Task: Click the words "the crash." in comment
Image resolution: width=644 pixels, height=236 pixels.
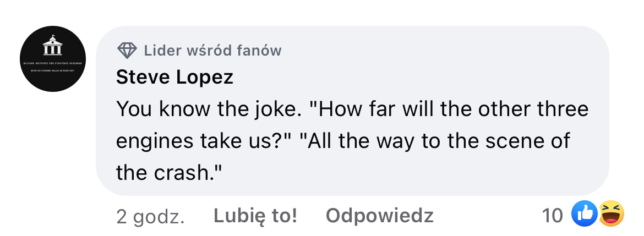Action: [168, 173]
